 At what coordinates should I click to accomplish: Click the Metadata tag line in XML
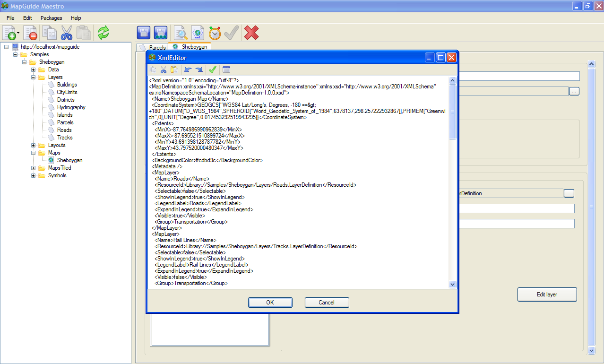[x=167, y=166]
